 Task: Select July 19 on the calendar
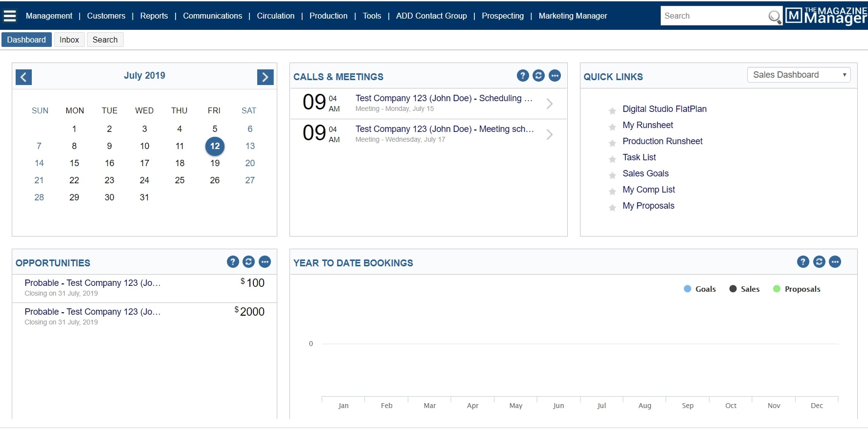click(215, 163)
